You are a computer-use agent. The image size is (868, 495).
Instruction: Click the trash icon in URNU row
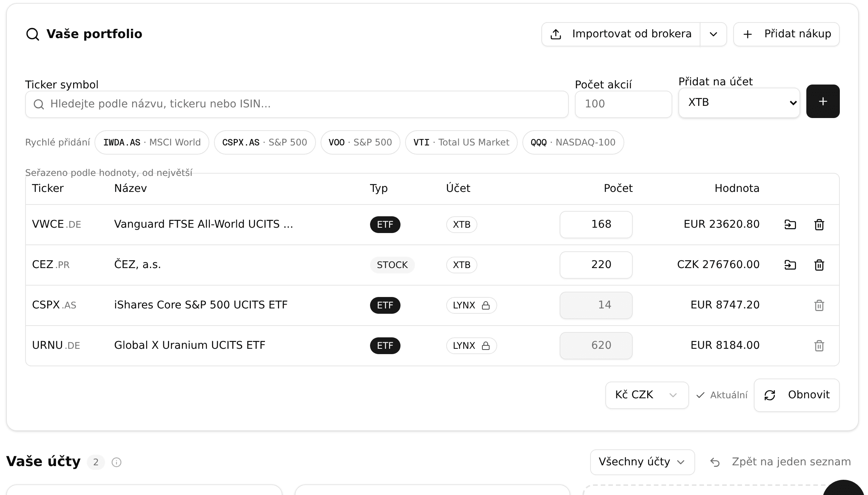click(819, 346)
